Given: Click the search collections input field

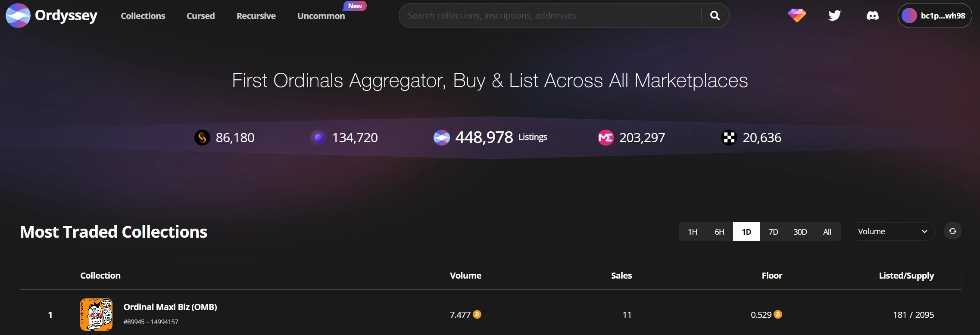Looking at the screenshot, I should tap(552, 16).
